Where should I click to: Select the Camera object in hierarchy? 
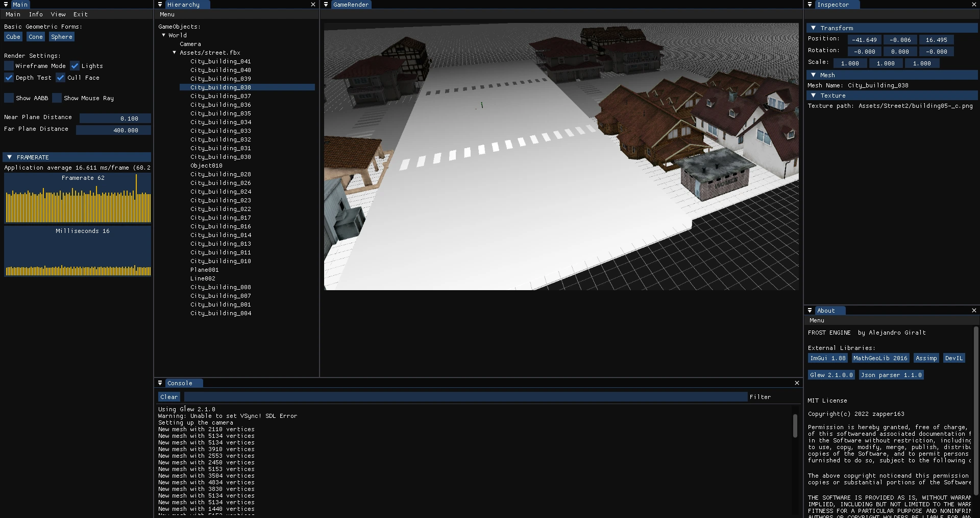pos(190,44)
